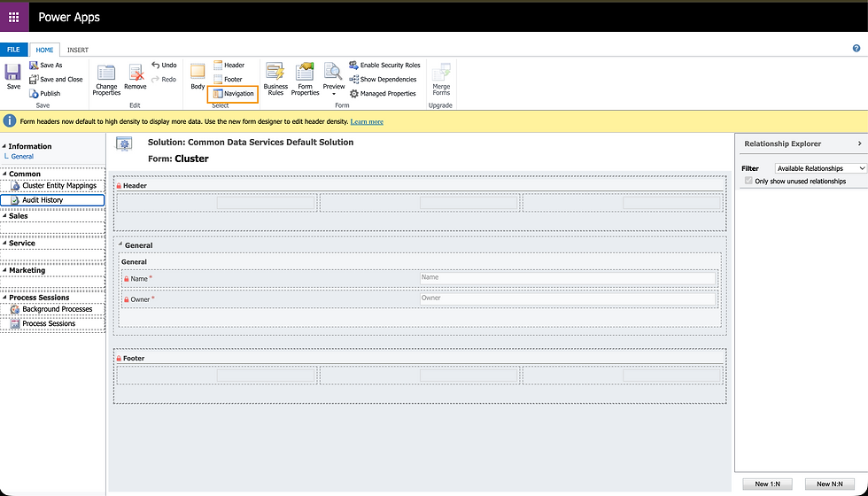Select the Header option in the ribbon
Screen dimensions: 868x496
[229, 66]
